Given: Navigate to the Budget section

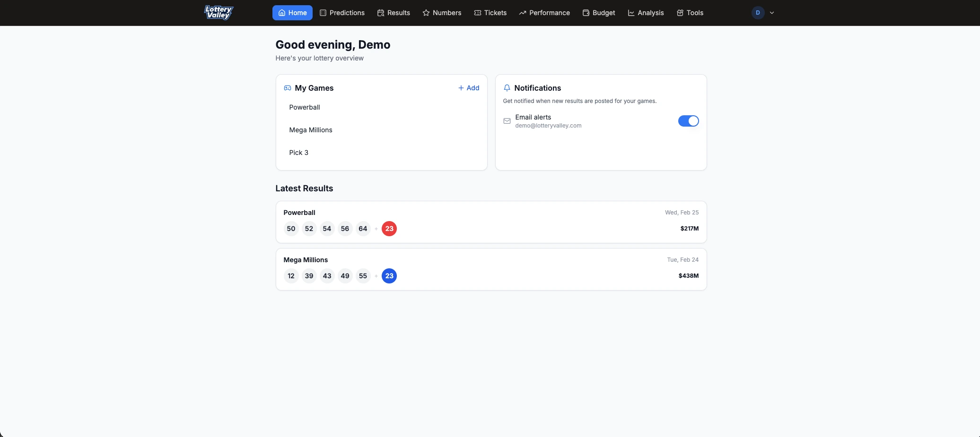Looking at the screenshot, I should click(598, 13).
